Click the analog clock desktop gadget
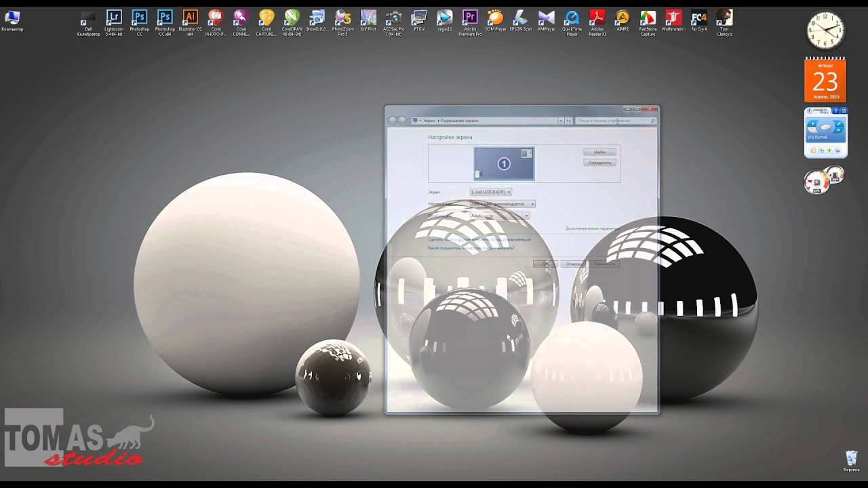Image resolution: width=868 pixels, height=488 pixels. tap(825, 30)
